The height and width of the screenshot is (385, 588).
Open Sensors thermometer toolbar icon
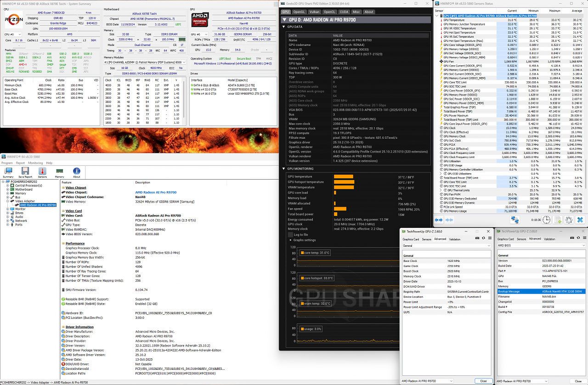pyautogui.click(x=42, y=173)
